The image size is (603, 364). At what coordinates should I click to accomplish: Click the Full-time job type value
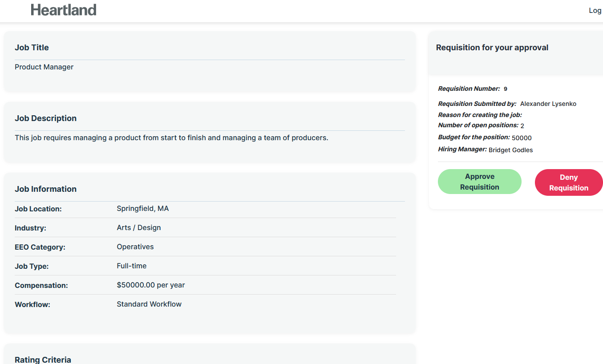point(132,266)
